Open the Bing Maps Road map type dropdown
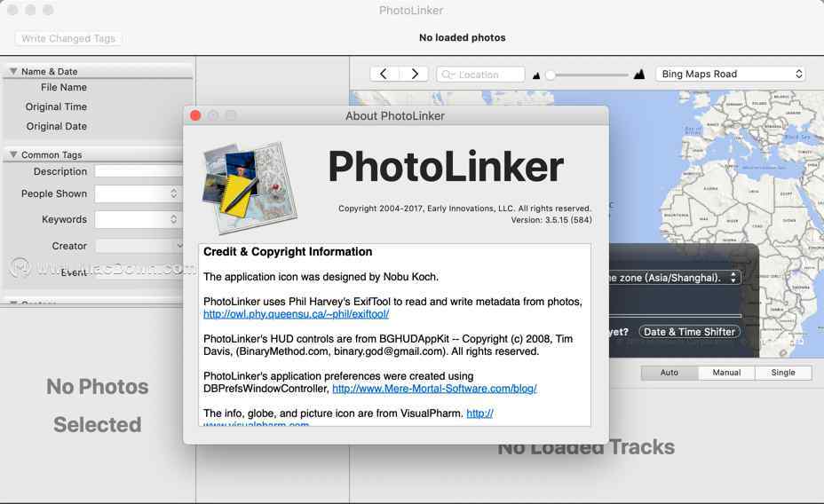 click(731, 74)
